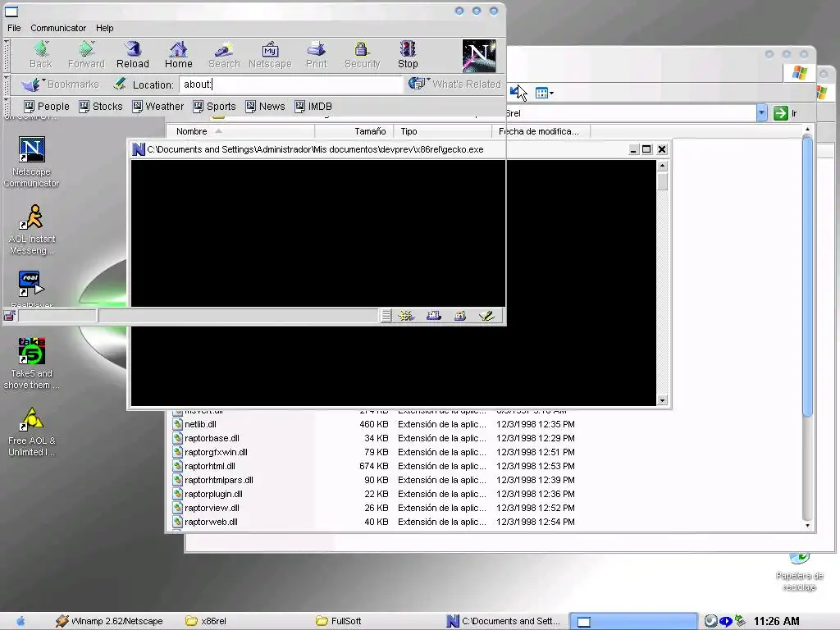Image resolution: width=840 pixels, height=630 pixels.
Task: Select the Free AOL & Unlimited desktop icon
Action: tap(32, 431)
